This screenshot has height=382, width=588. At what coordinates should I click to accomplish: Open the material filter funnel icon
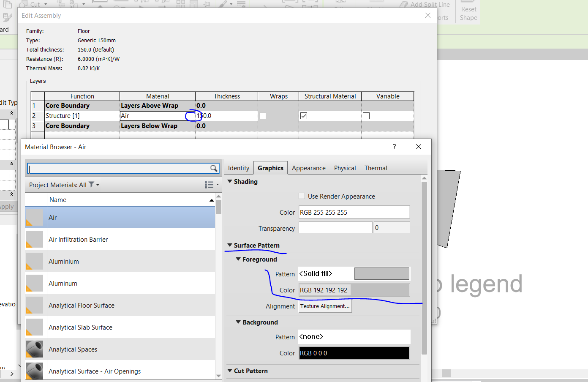91,185
